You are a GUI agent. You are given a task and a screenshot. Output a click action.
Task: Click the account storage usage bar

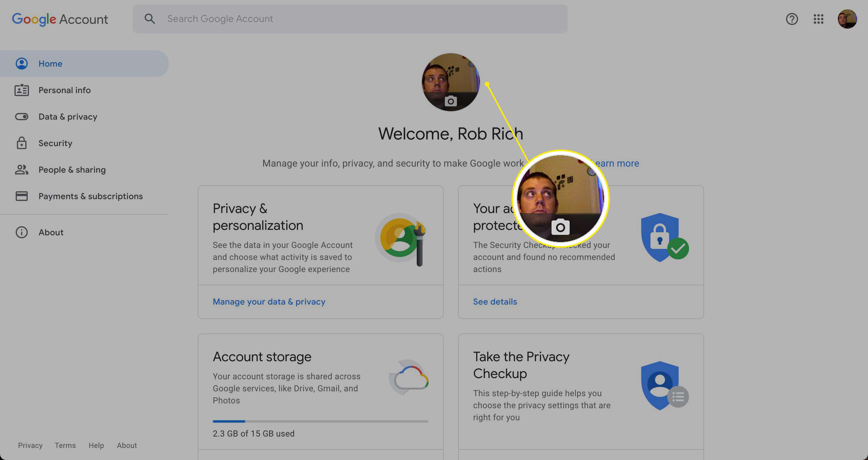320,421
